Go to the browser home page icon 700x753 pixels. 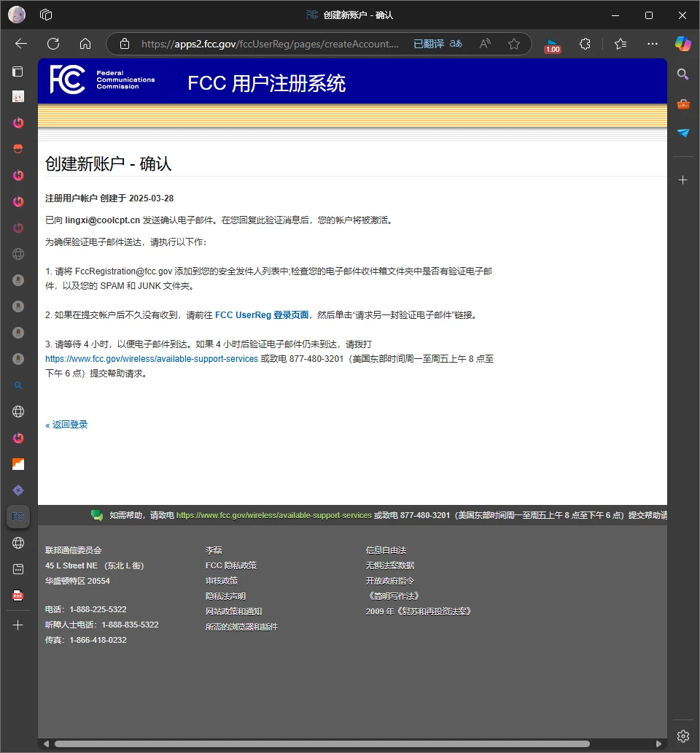85,44
